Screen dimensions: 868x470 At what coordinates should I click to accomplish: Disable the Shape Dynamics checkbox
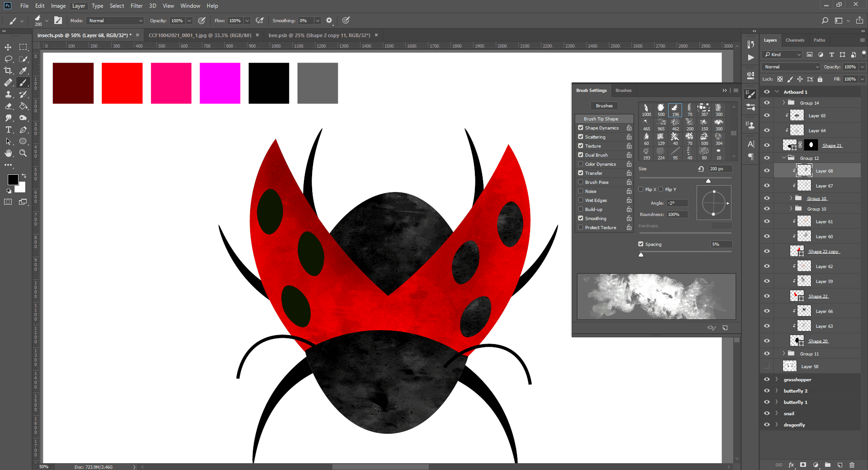click(x=580, y=128)
